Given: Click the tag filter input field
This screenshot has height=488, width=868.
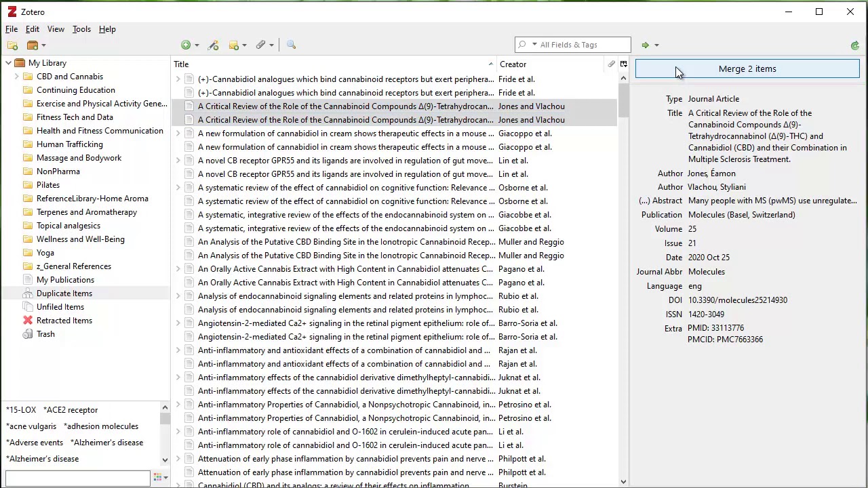Looking at the screenshot, I should pos(78,478).
